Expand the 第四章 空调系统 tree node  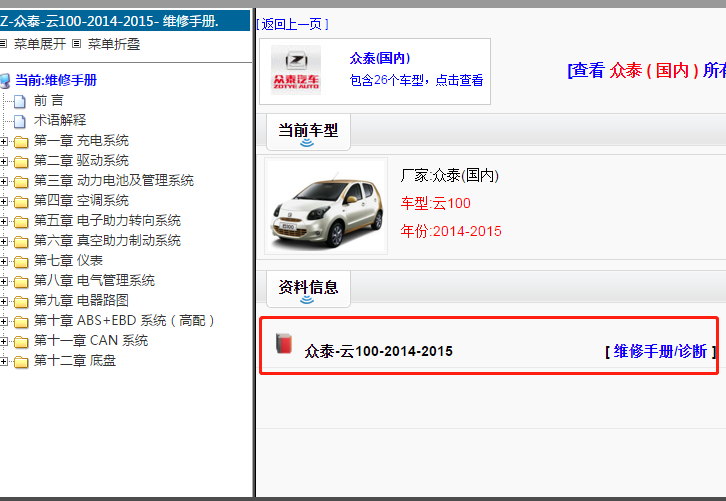coord(4,201)
